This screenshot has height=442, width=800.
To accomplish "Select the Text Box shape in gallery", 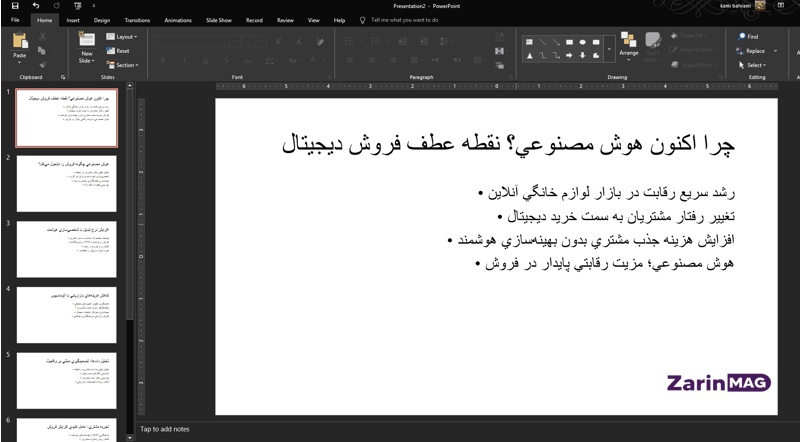I will 529,42.
